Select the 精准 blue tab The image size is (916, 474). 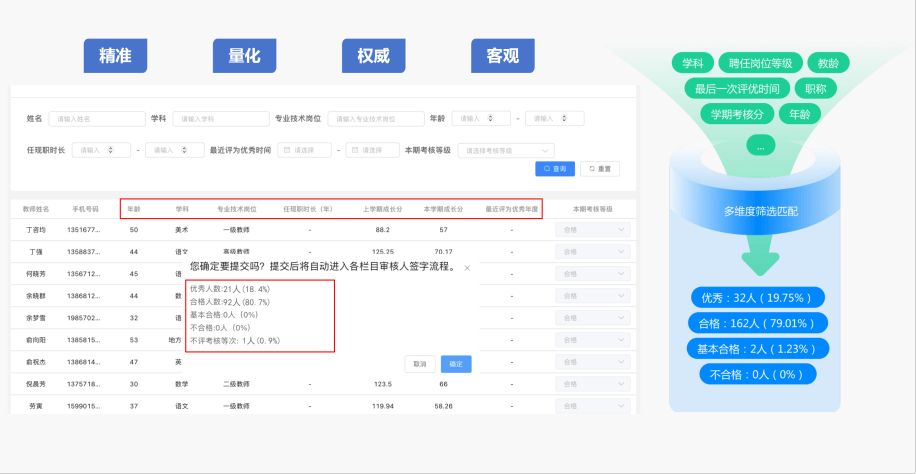[116, 56]
